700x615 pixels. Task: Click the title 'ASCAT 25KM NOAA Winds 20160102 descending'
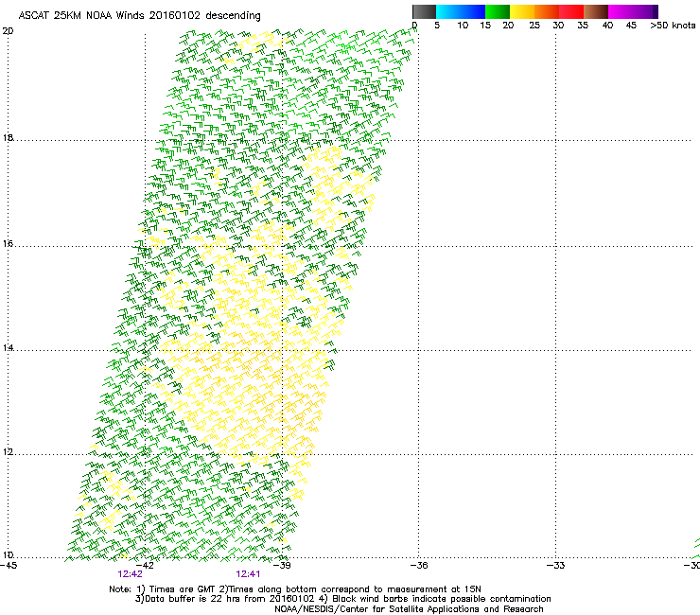click(x=139, y=16)
